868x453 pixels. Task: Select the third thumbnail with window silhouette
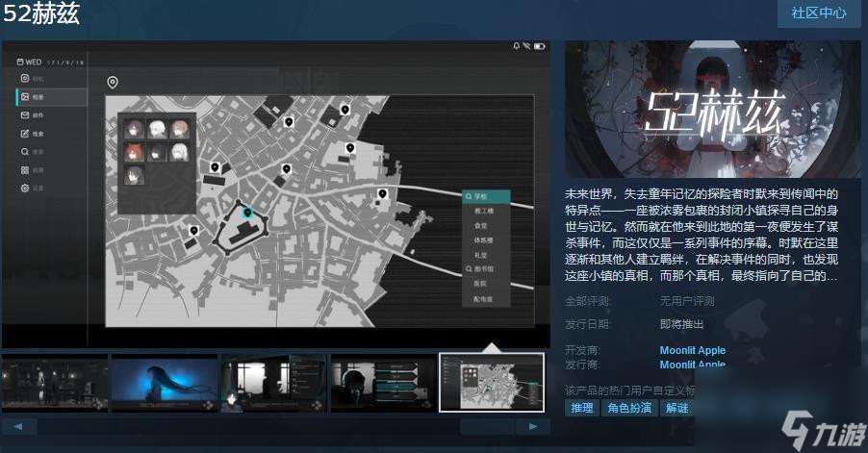coord(273,383)
